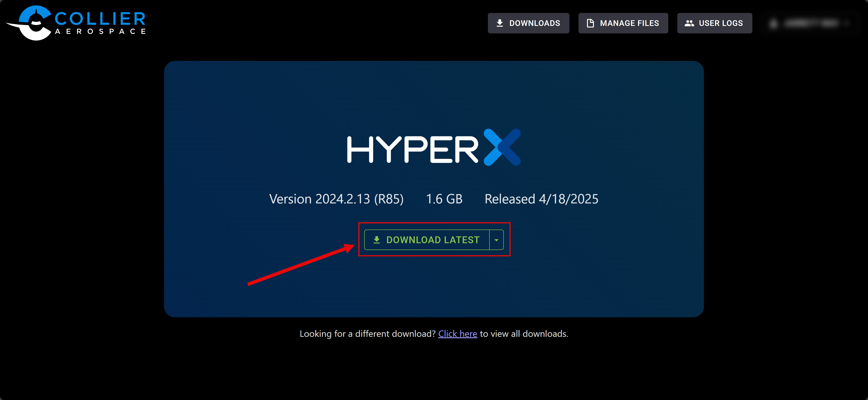Open the Downloads page button
868x400 pixels.
pos(528,23)
